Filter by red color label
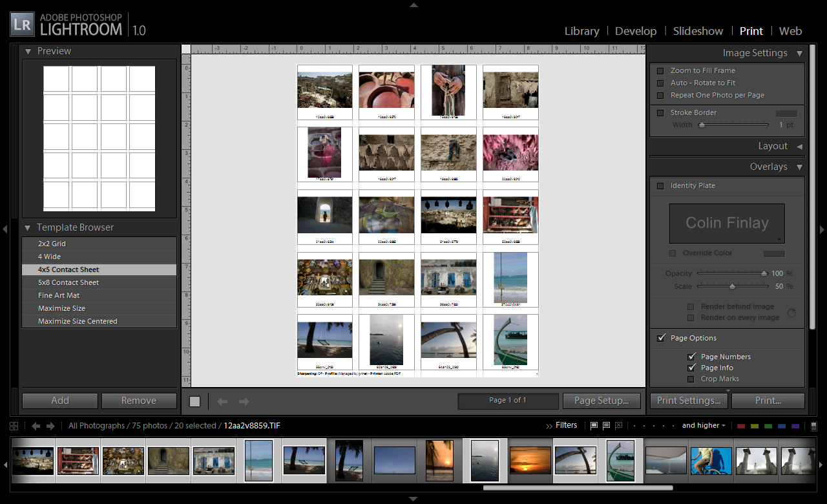827x504 pixels. pos(741,426)
